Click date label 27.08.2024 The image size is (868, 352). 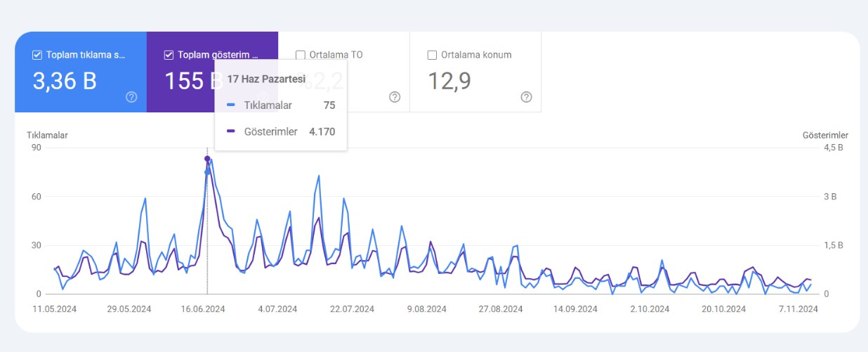(501, 308)
